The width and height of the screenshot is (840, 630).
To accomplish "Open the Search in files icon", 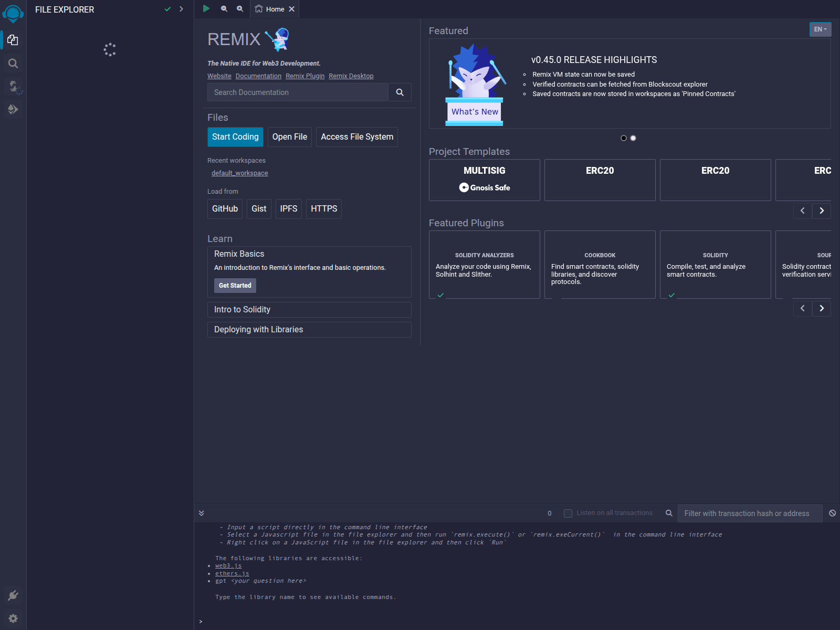I will 13,64.
